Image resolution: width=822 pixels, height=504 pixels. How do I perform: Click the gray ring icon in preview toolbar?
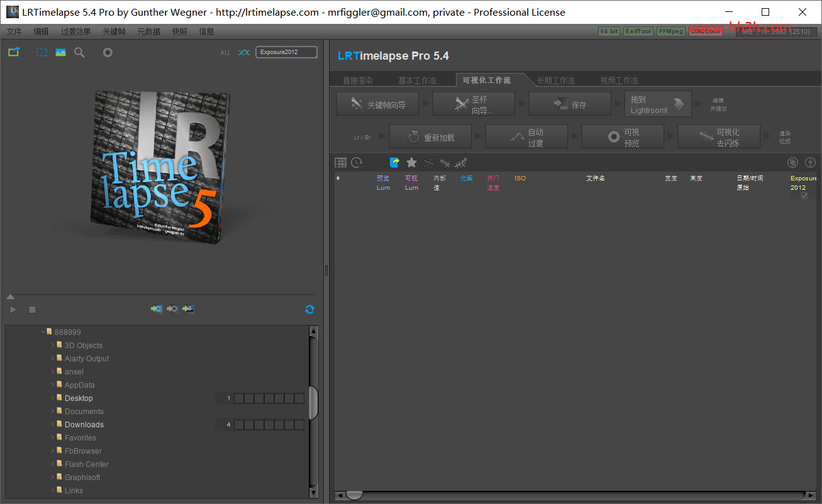[x=108, y=53]
